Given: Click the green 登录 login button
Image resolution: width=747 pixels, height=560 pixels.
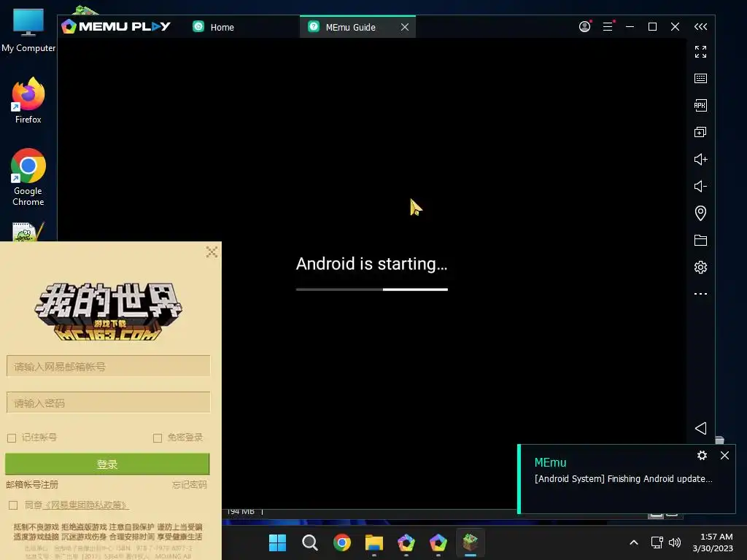Looking at the screenshot, I should click(107, 464).
